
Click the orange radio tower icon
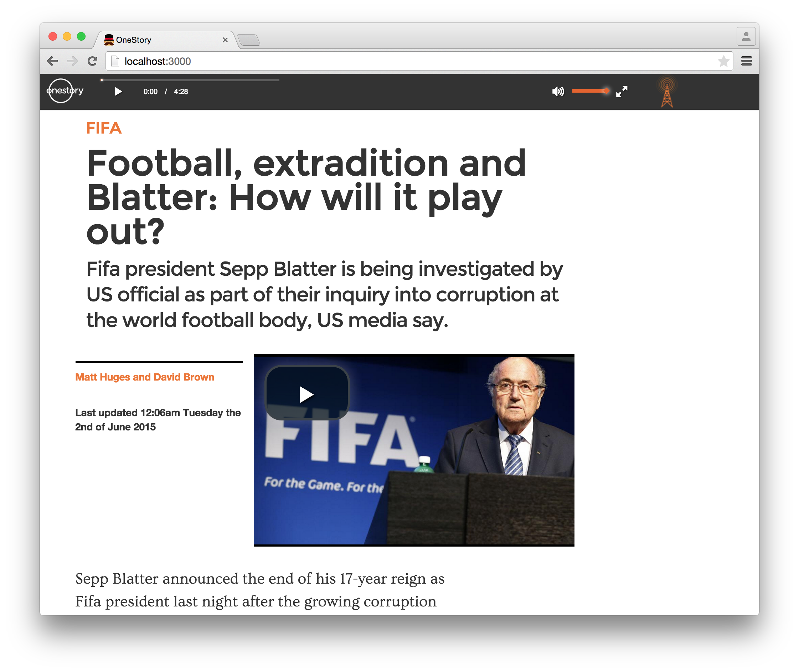(667, 92)
